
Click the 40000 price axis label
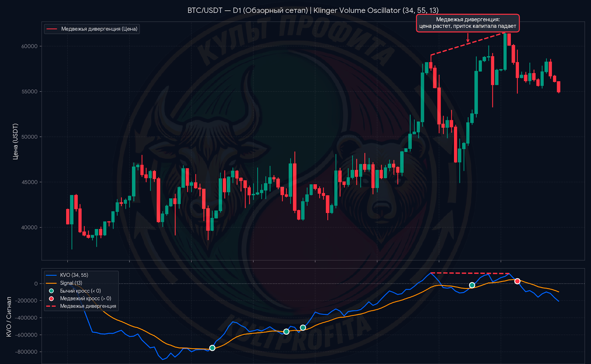pyautogui.click(x=30, y=227)
